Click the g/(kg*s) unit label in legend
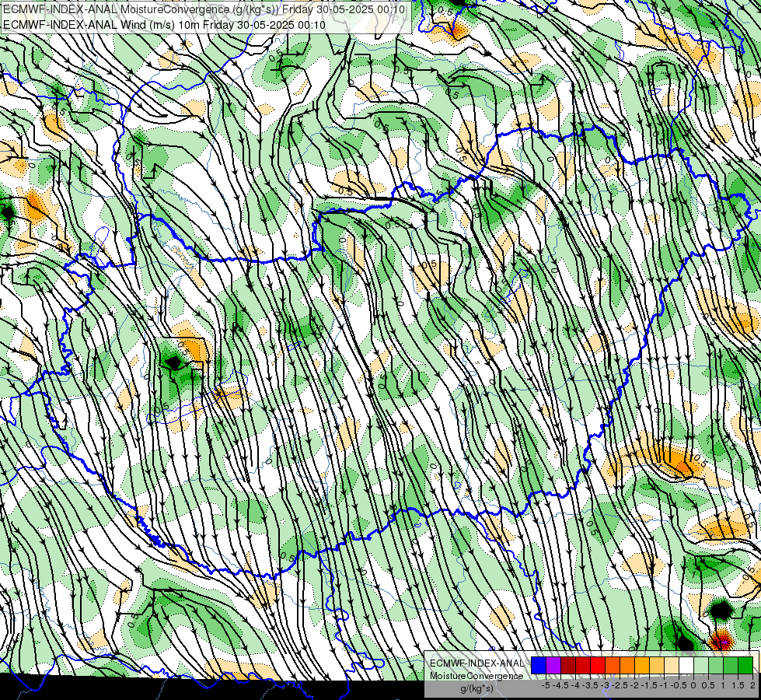 pos(477,688)
